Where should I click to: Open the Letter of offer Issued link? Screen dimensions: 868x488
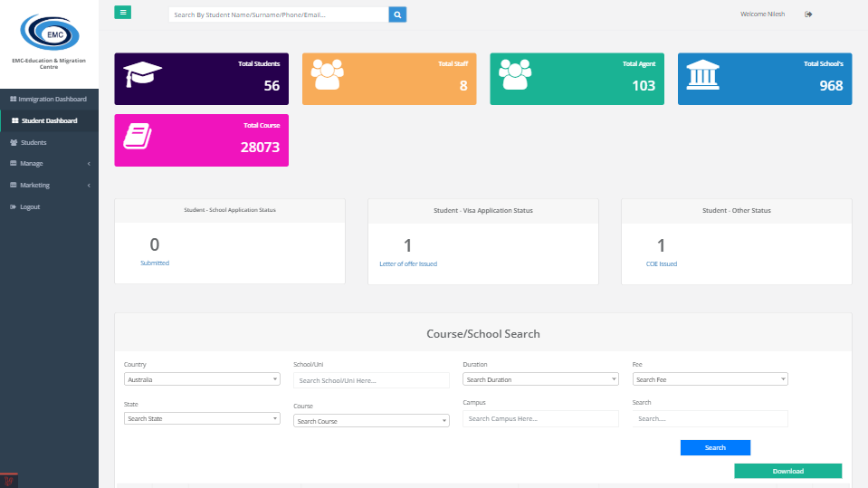point(408,264)
